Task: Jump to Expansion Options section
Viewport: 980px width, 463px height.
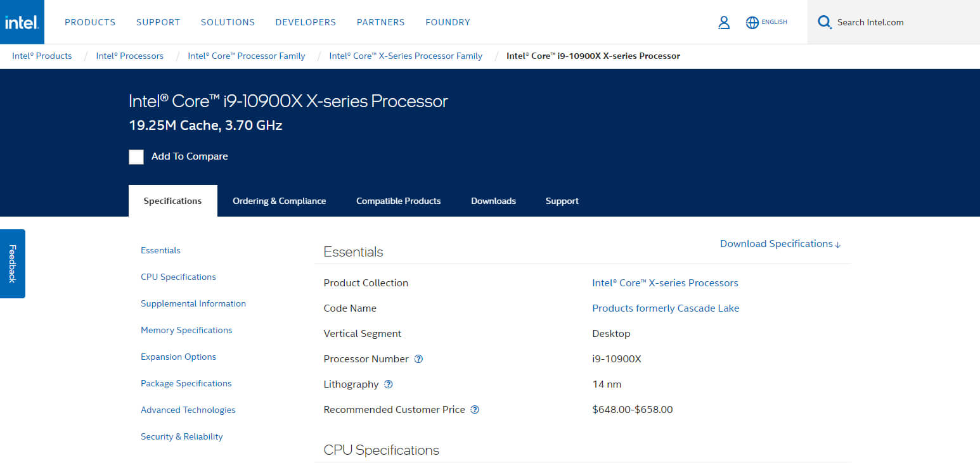Action: (178, 357)
